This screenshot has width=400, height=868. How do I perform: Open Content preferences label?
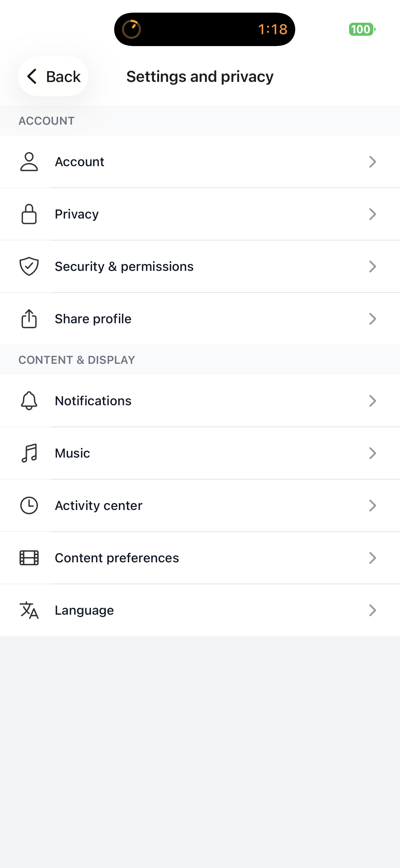117,558
